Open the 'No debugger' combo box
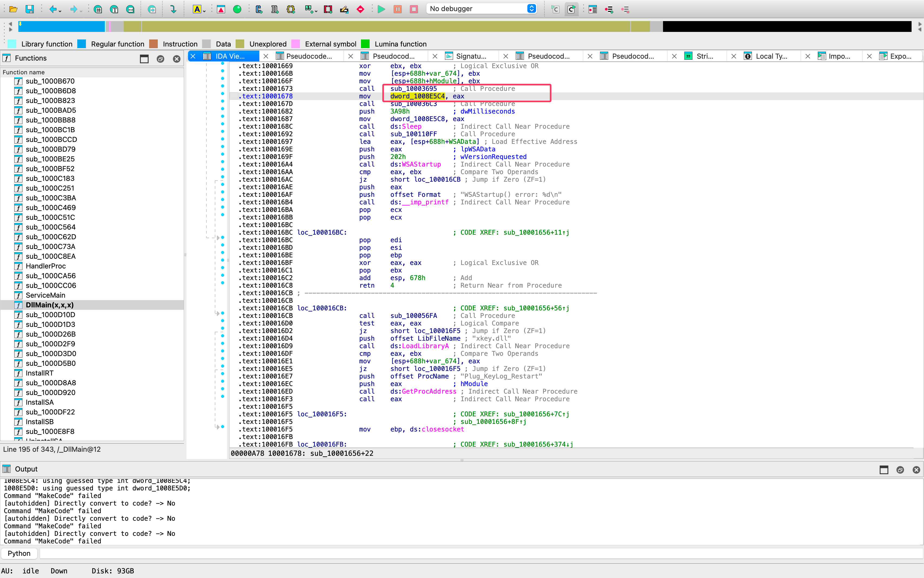Screen dimensions: 924x578 click(x=482, y=8)
